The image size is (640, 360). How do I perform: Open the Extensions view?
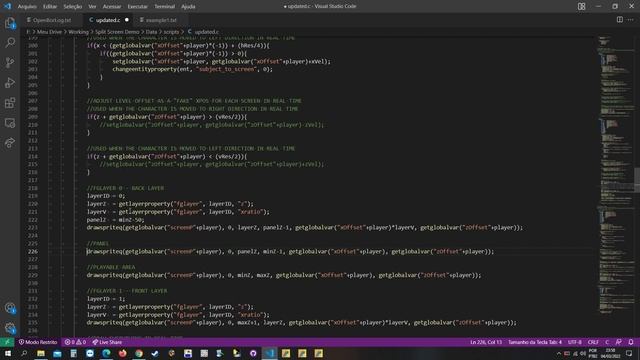[10, 103]
